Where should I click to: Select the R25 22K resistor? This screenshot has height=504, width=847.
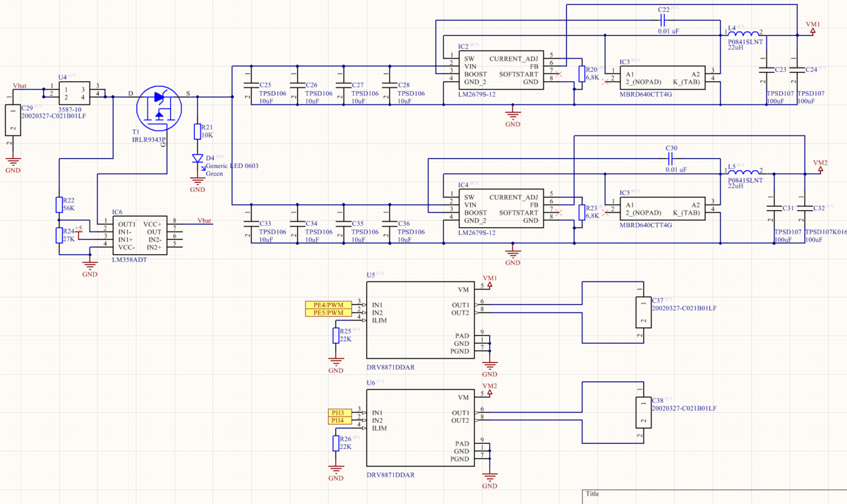click(336, 335)
